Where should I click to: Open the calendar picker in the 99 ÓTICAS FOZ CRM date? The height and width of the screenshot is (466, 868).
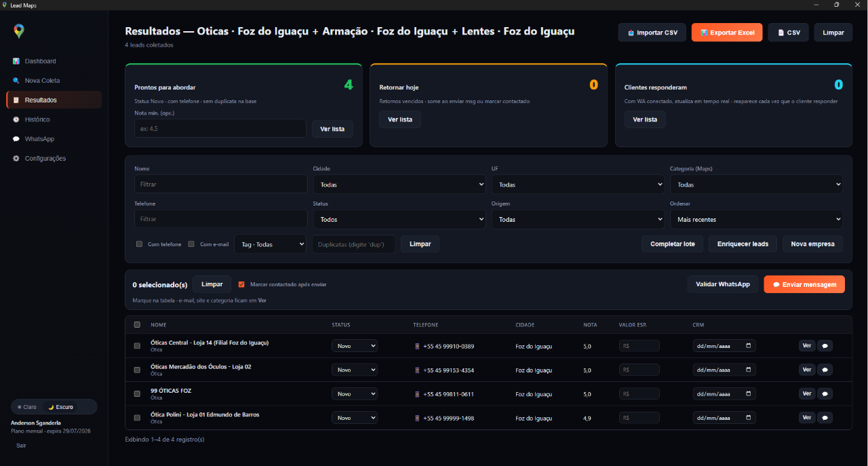[749, 393]
